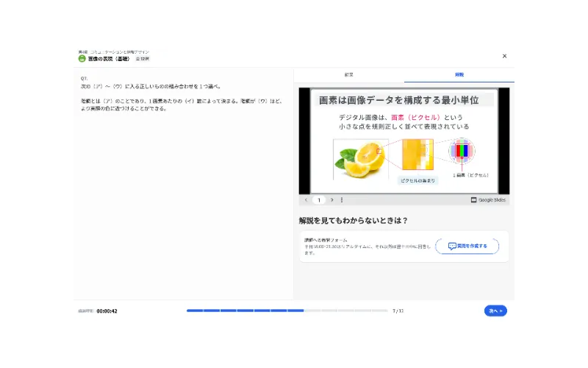Close the quiz with the X icon
Screen dimensions: 588x368
coord(504,56)
